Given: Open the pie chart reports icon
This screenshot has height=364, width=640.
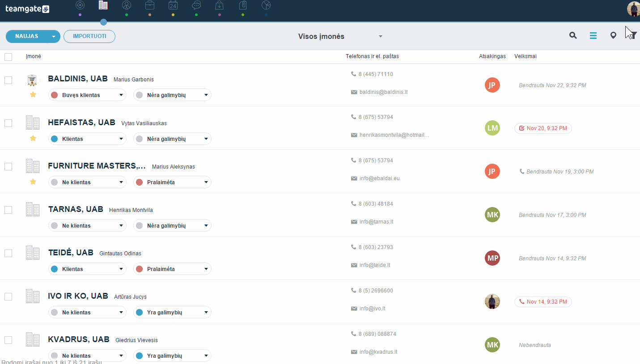Looking at the screenshot, I should 266,5.
